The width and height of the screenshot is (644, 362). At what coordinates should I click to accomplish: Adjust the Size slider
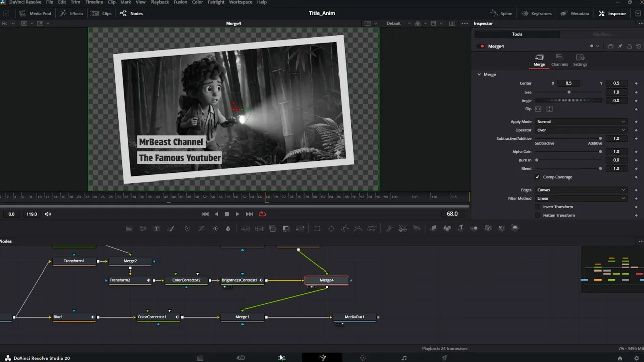pos(569,92)
